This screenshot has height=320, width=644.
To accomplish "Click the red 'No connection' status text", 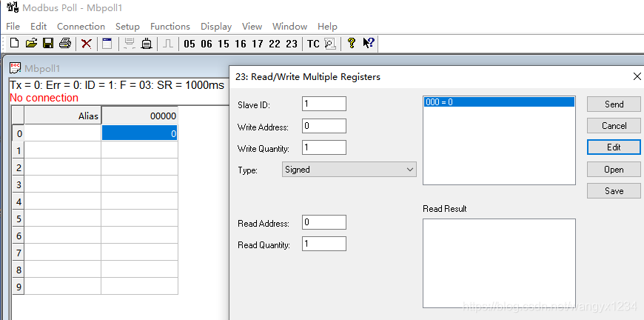I will (44, 98).
